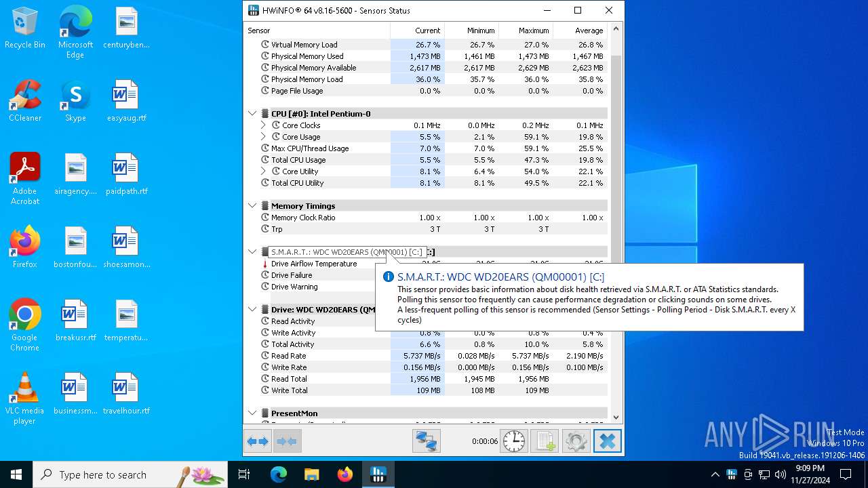Image resolution: width=868 pixels, height=488 pixels.
Task: Select the travelhour.rtf desktop file
Action: [x=126, y=394]
